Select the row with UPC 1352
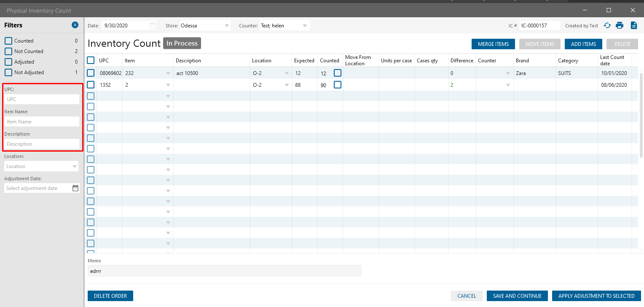The width and height of the screenshot is (644, 307). (91, 85)
